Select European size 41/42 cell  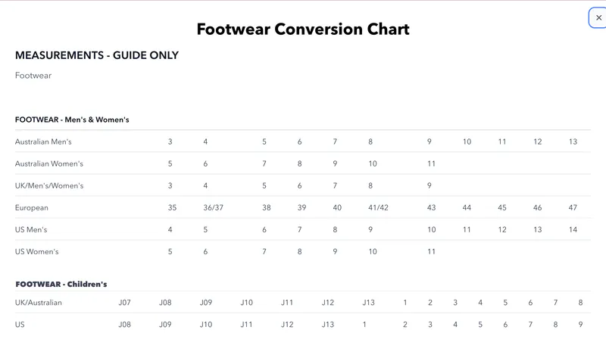point(378,207)
